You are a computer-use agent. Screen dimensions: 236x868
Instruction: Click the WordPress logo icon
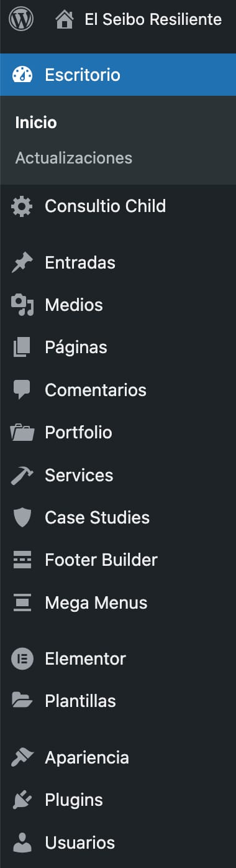pyautogui.click(x=22, y=20)
